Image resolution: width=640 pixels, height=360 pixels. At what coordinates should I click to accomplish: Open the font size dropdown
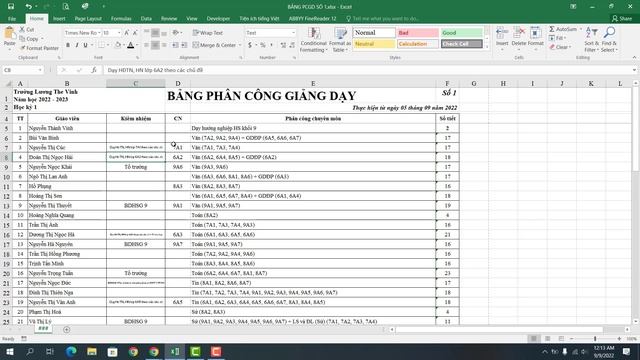(x=119, y=33)
